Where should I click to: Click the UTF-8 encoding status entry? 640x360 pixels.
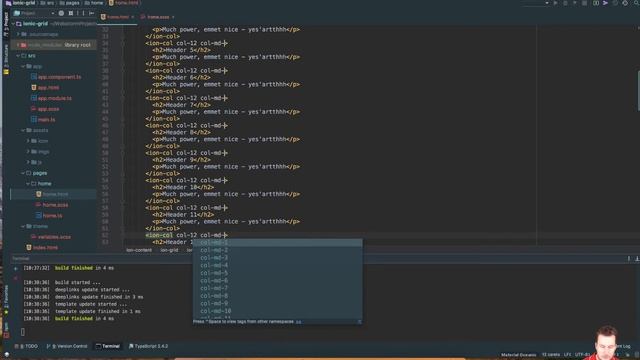tap(582, 355)
